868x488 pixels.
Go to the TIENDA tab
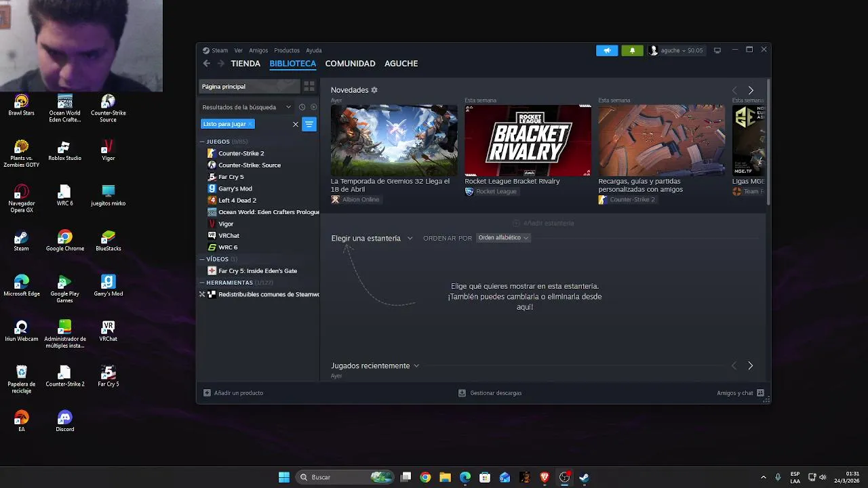click(x=245, y=63)
